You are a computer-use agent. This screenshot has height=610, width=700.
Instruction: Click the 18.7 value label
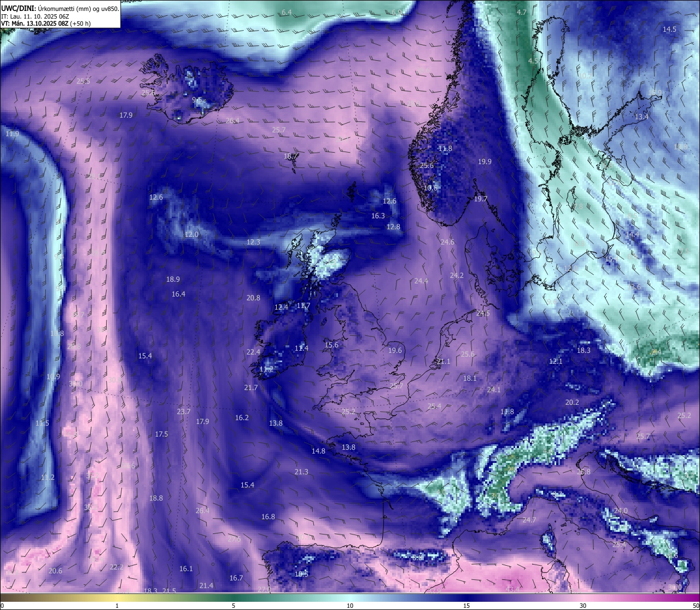290,156
